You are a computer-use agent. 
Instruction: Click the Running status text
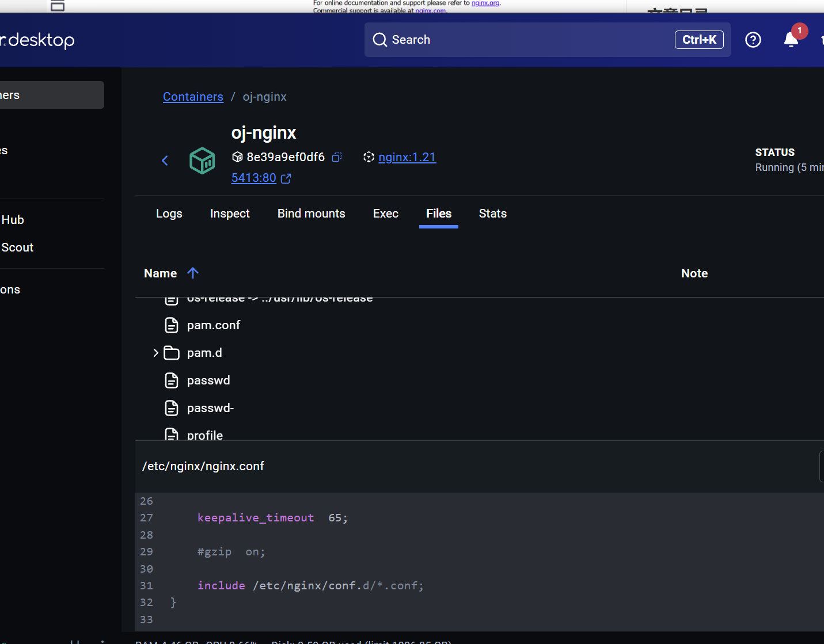pyautogui.click(x=789, y=167)
